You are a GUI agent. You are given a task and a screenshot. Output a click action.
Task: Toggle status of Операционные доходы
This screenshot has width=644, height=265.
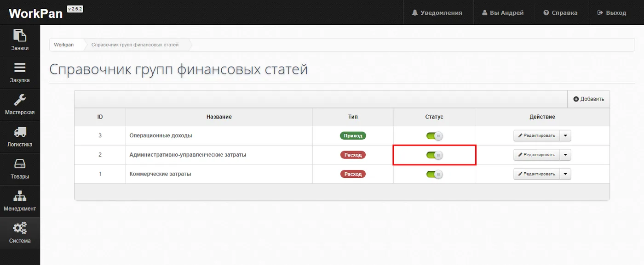[x=434, y=136]
